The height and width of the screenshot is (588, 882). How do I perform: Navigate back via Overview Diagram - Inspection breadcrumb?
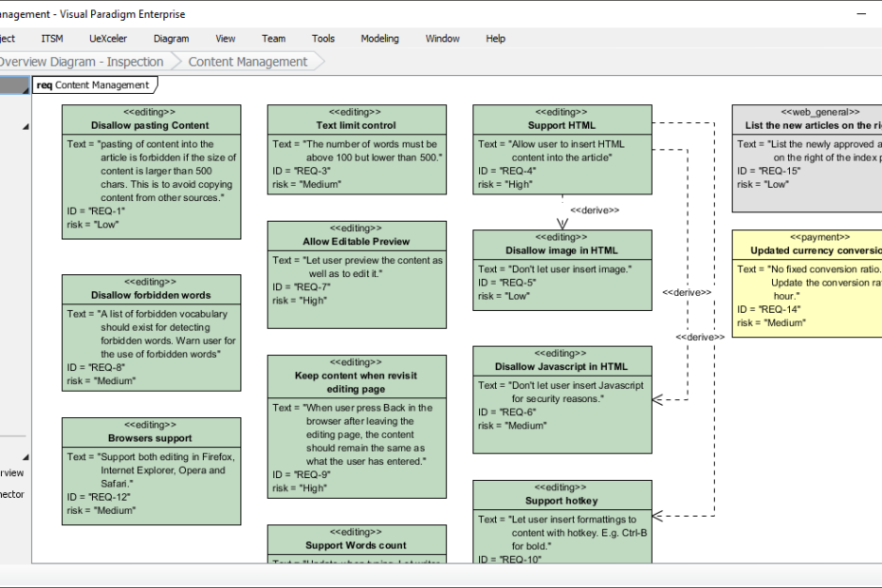pos(81,61)
